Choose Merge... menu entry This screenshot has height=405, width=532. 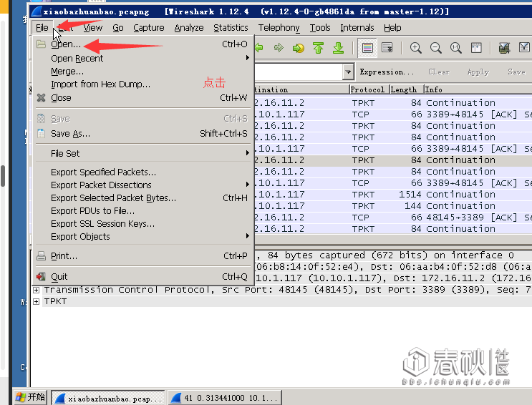click(143, 72)
